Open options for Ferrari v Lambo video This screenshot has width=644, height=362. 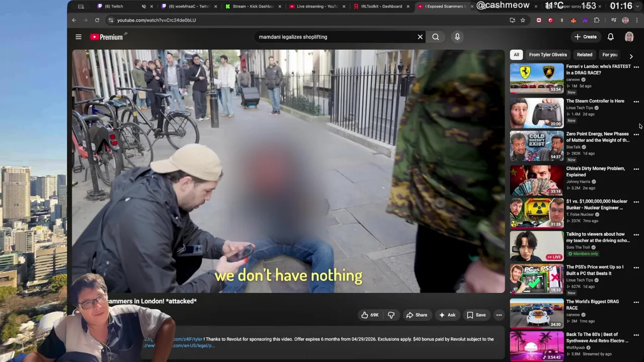[x=636, y=67]
